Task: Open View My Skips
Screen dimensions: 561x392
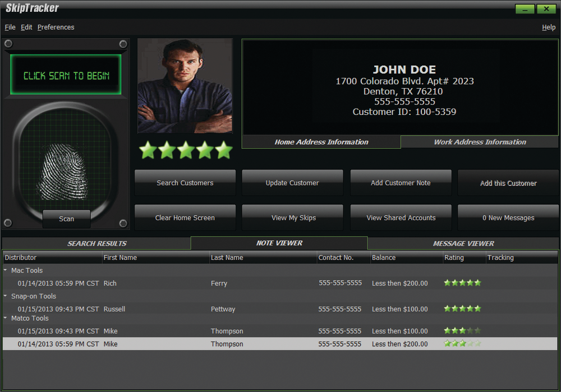Action: pyautogui.click(x=292, y=218)
